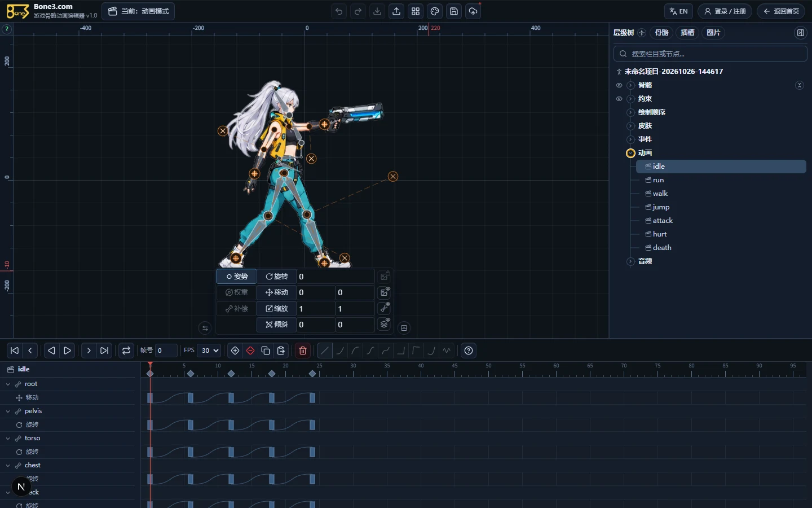Click the export upload icon in top toolbar
This screenshot has height=508, width=812.
click(396, 11)
